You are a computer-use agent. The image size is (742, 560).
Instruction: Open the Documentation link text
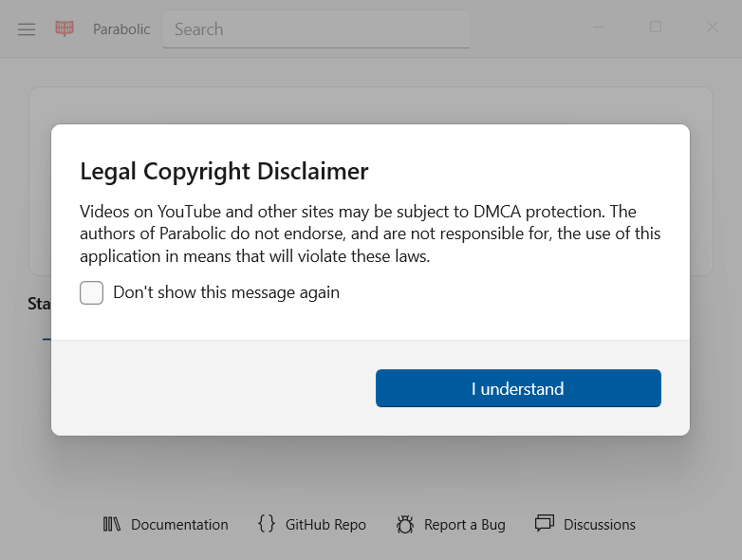point(179,525)
